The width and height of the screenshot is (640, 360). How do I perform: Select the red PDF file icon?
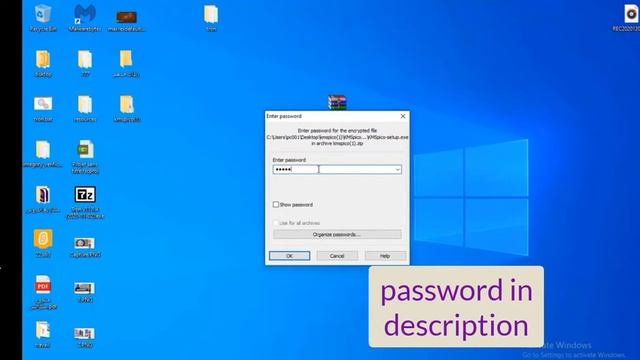(43, 285)
